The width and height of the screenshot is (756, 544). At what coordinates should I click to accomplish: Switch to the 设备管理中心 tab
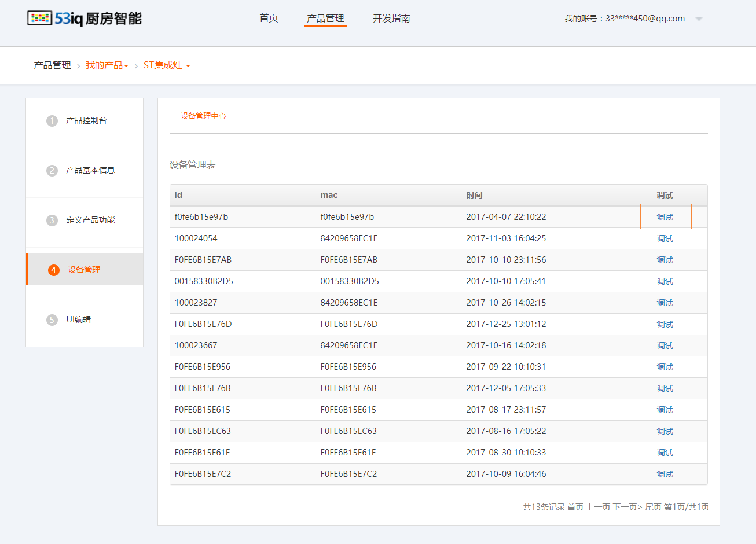point(203,116)
